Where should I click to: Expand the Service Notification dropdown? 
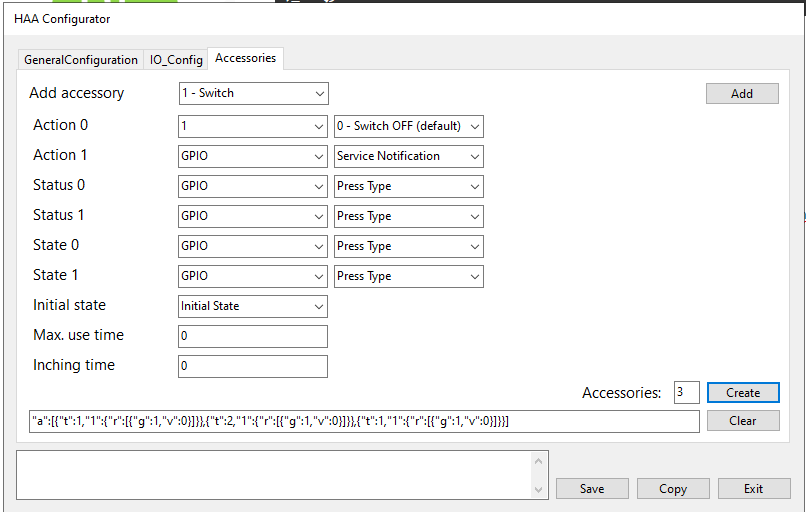coord(408,156)
